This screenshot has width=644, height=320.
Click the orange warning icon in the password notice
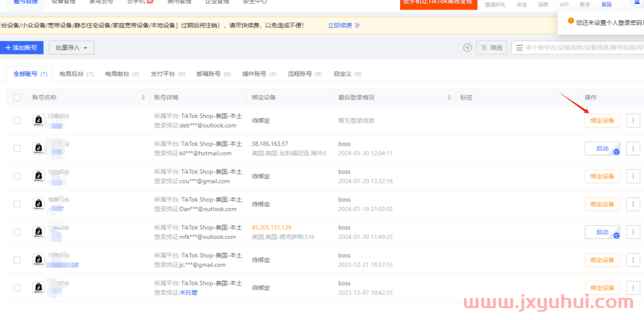[x=571, y=20]
